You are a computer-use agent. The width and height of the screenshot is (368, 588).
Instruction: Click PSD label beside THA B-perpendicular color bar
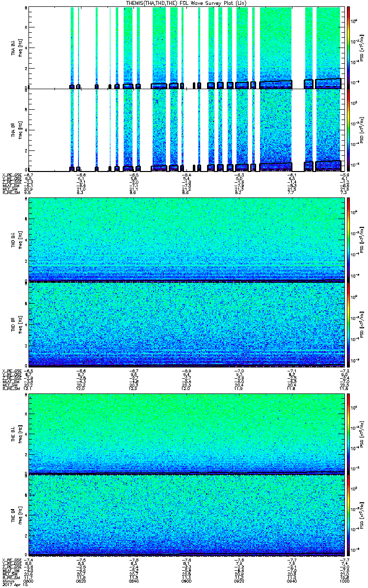point(363,48)
